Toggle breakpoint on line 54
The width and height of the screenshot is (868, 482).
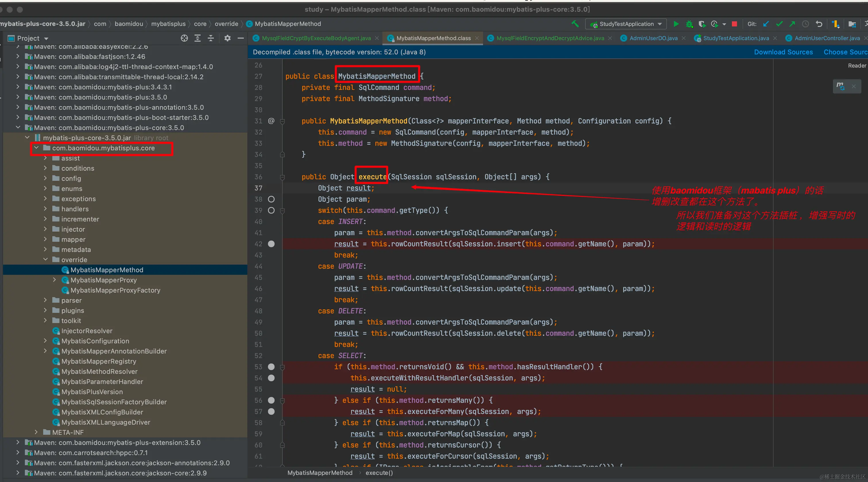271,378
